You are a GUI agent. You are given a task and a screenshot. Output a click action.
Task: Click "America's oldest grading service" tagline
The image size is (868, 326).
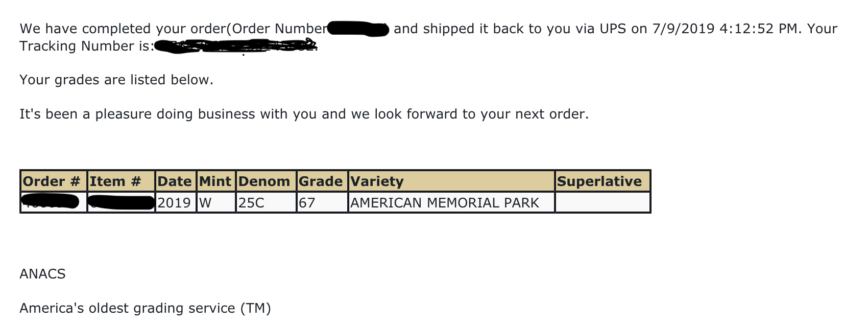coord(145,308)
